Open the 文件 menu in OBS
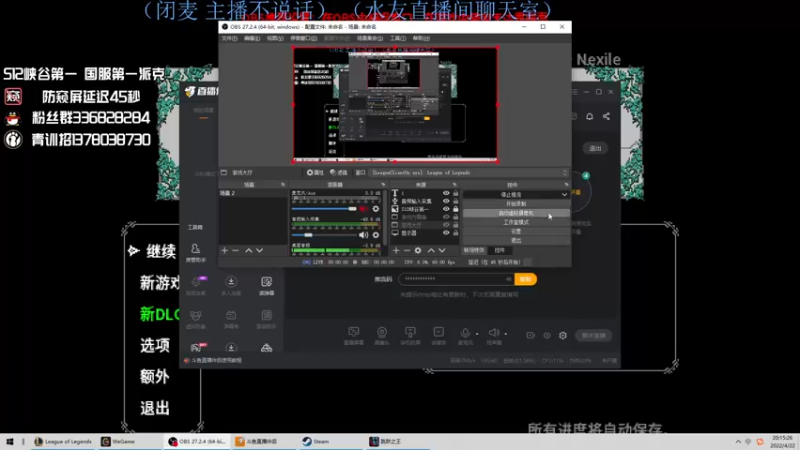This screenshot has width=800, height=450. point(229,38)
